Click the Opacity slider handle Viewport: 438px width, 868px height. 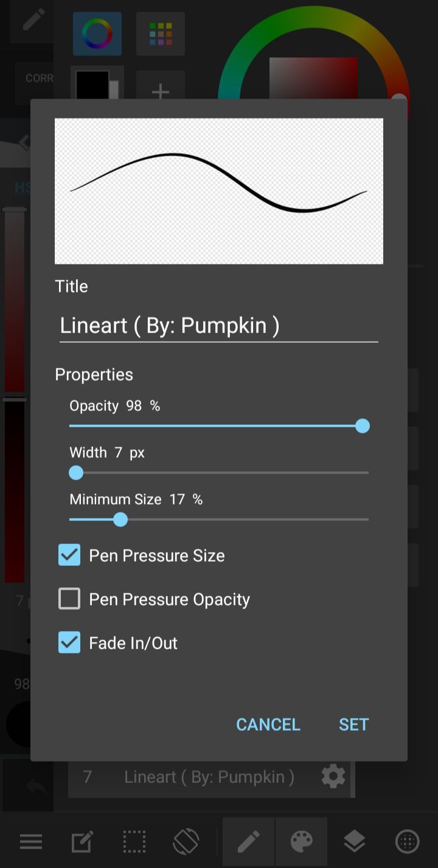point(363,426)
